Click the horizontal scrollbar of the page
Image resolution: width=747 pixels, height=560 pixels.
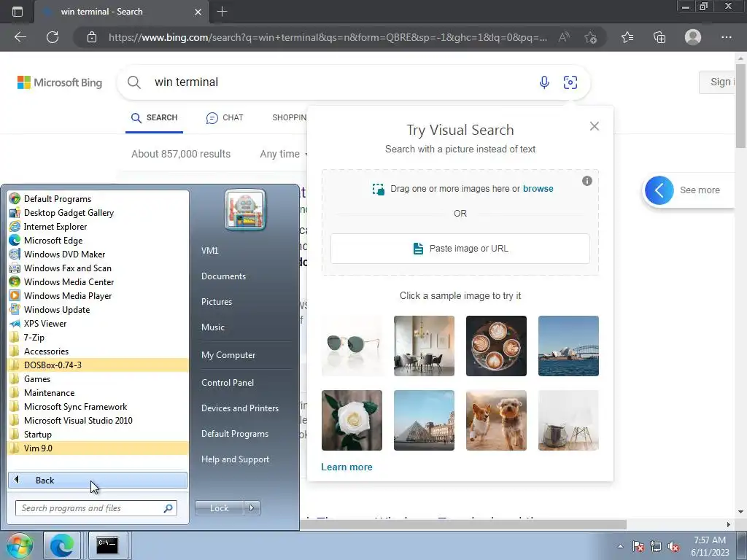point(462,524)
